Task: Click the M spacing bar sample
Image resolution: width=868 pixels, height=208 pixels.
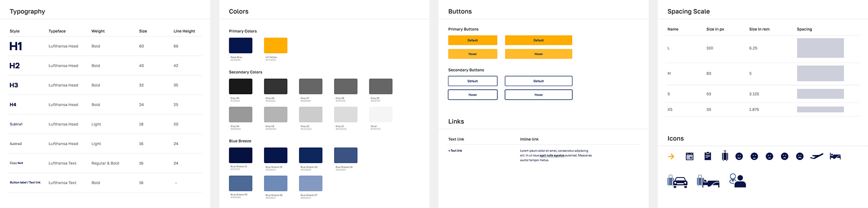Action: pos(820,73)
